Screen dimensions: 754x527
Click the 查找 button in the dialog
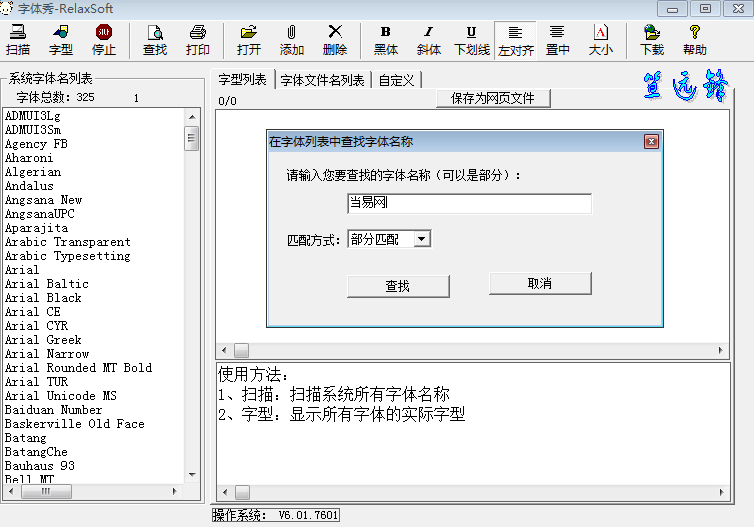(x=398, y=287)
